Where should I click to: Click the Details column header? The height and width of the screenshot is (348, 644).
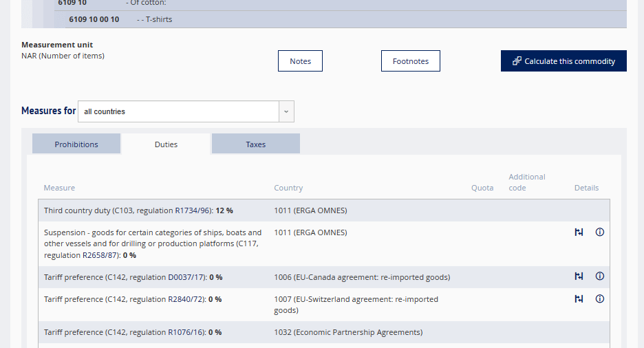click(x=586, y=188)
